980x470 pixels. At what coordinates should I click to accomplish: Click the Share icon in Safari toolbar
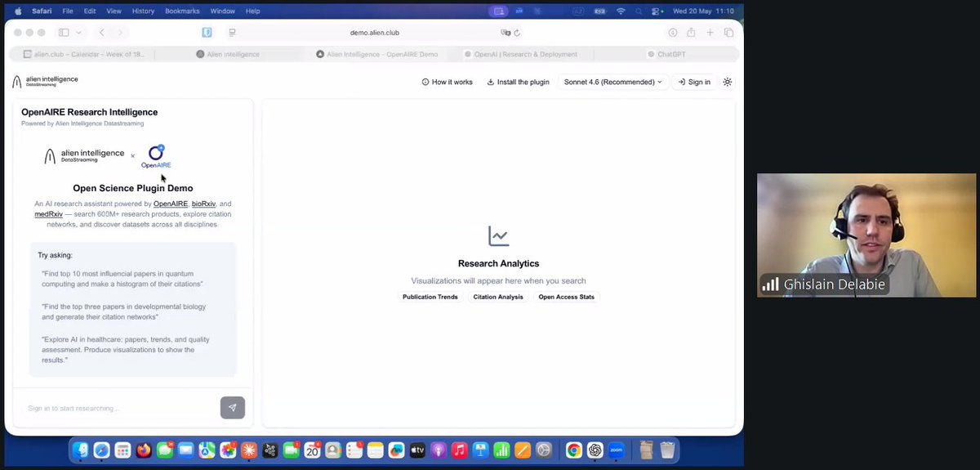point(691,33)
